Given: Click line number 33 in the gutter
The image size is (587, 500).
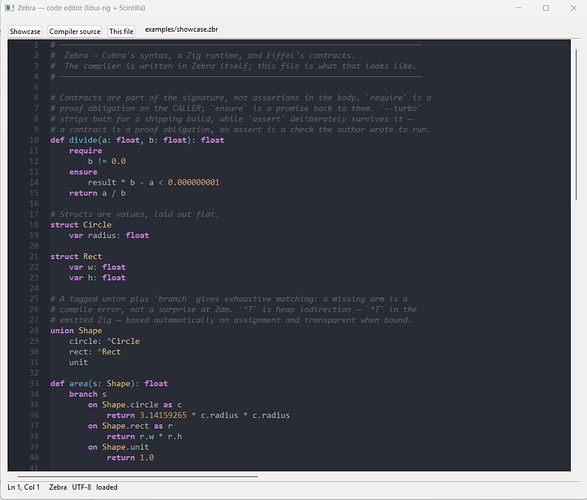Looking at the screenshot, I should [x=34, y=383].
